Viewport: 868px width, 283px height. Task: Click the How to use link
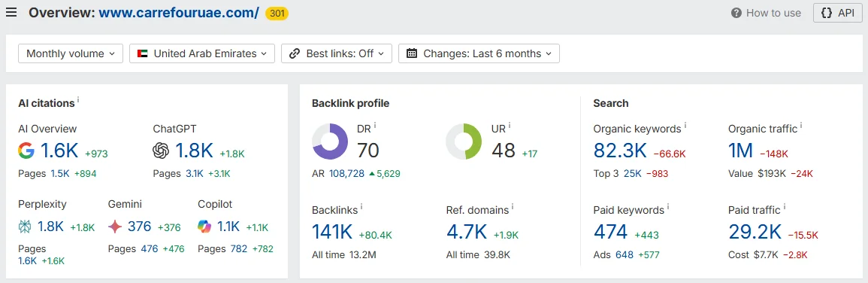click(773, 13)
